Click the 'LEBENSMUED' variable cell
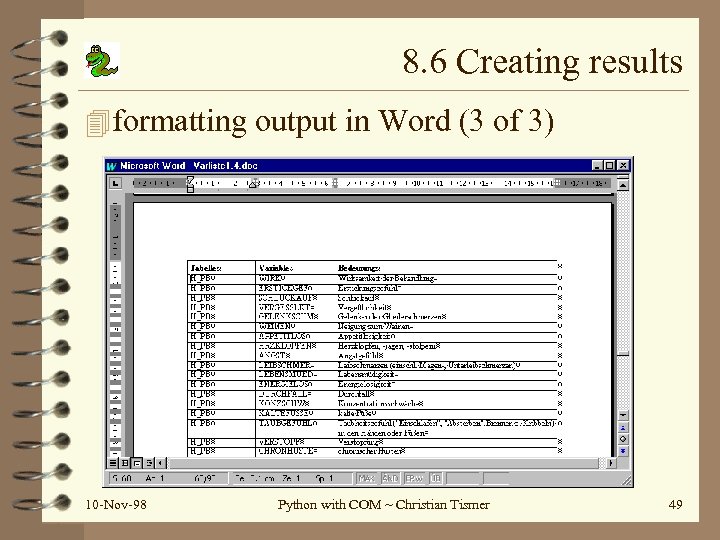 coord(296,375)
